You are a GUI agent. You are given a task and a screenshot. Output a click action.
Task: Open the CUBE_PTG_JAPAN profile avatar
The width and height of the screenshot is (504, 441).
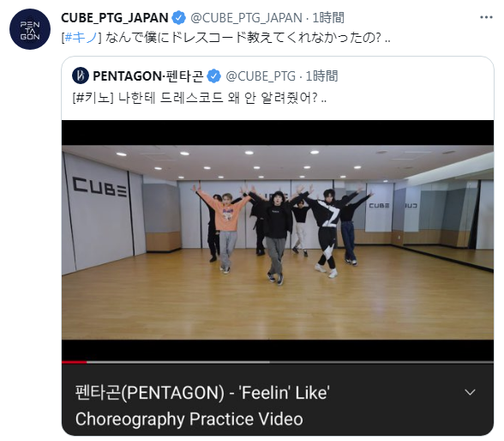click(x=30, y=29)
